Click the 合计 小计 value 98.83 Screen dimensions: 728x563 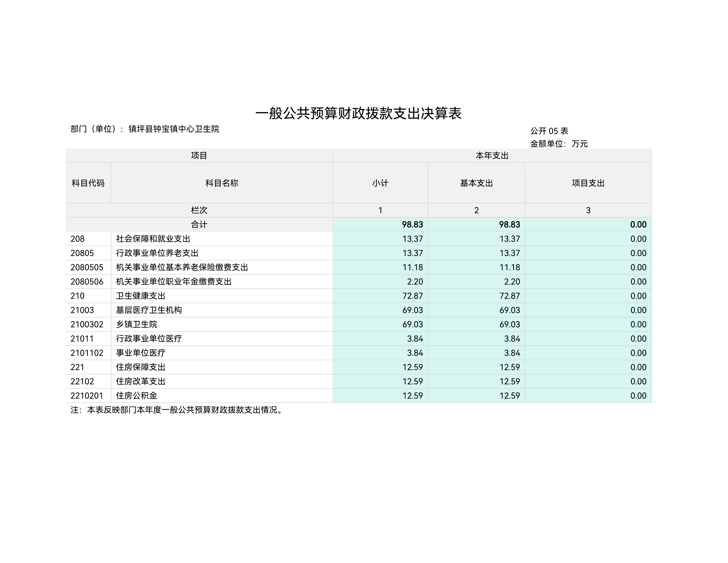tap(412, 224)
